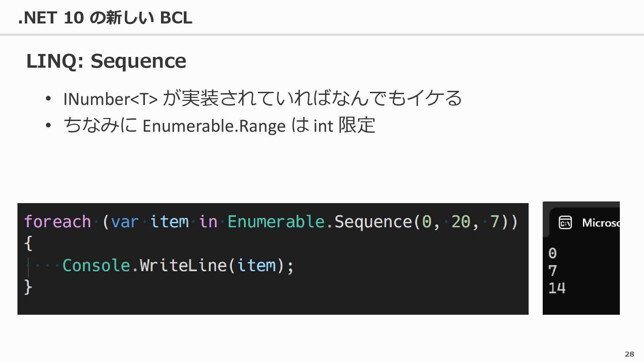Click the foreach keyword in code

[58, 222]
